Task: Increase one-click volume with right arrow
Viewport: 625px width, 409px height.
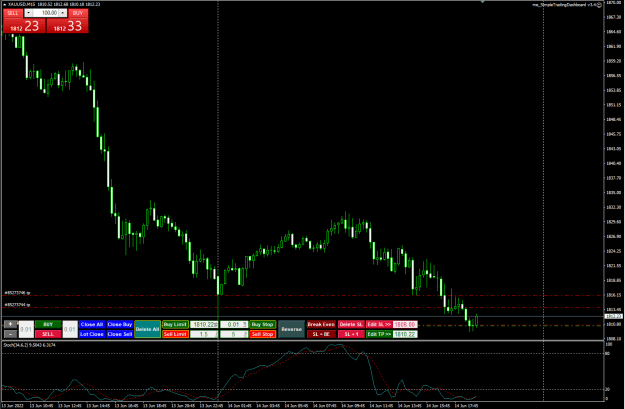Action: (x=63, y=13)
